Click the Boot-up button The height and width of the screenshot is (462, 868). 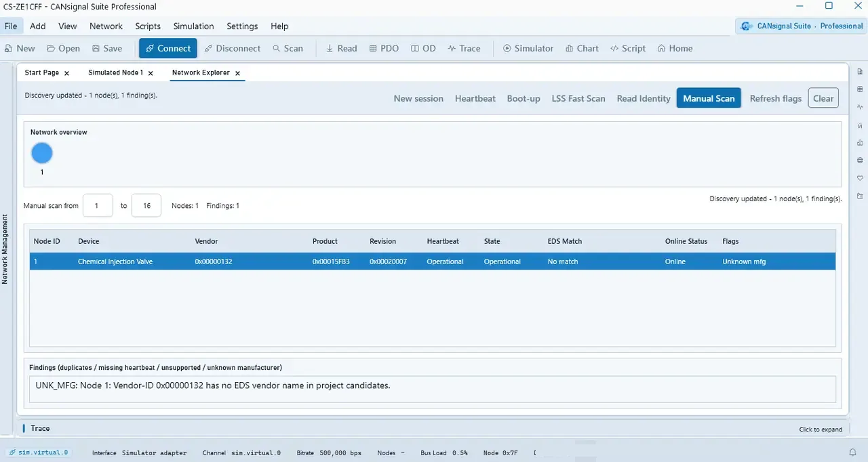coord(524,98)
